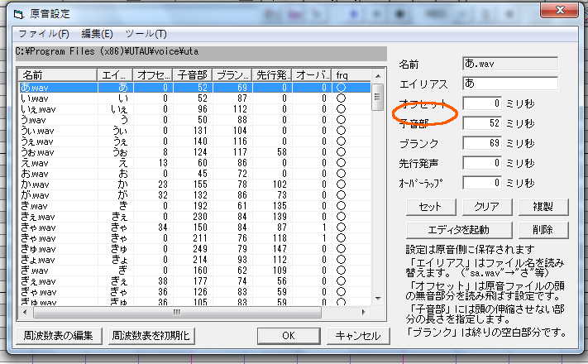Click the 子音部 column header

coord(193,75)
